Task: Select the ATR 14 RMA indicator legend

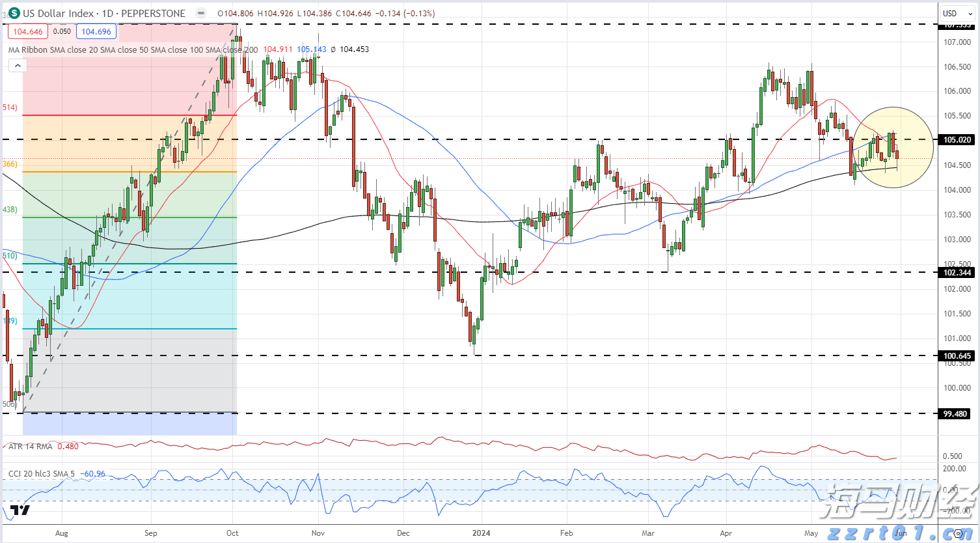Action: coord(31,447)
